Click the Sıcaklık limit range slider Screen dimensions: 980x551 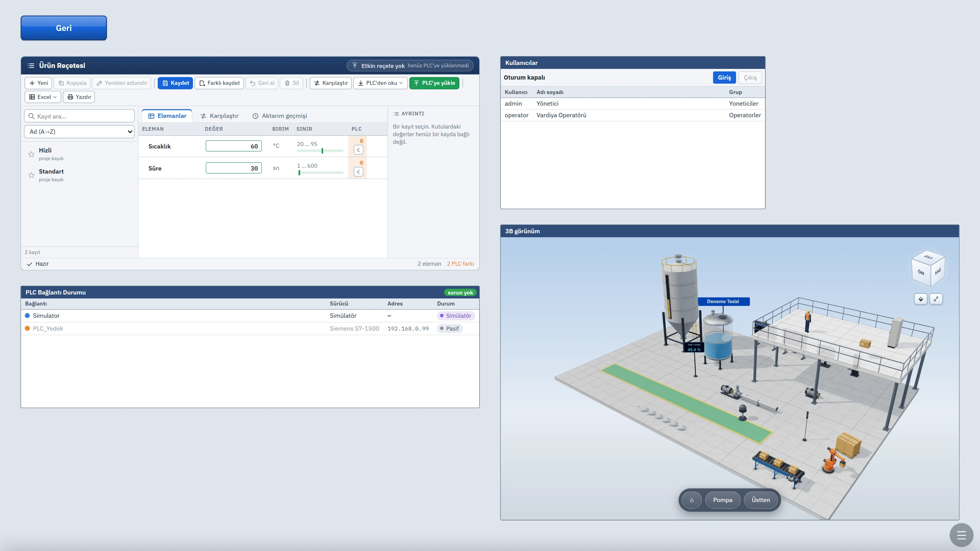tap(320, 151)
